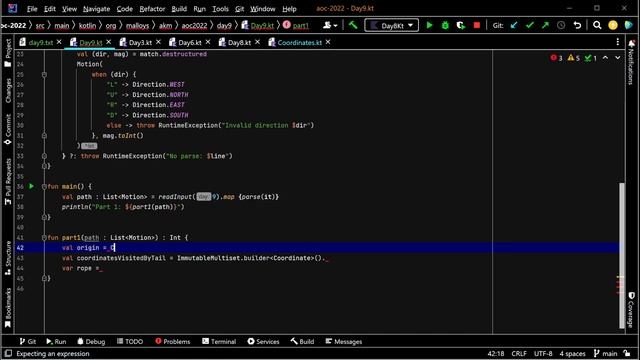640x360 pixels.
Task: Click the run gutter icon beside main()
Action: [x=31, y=187]
